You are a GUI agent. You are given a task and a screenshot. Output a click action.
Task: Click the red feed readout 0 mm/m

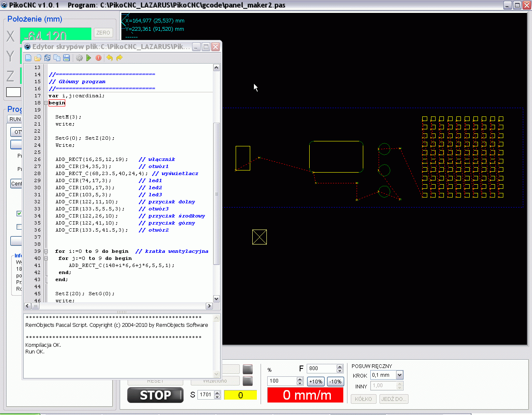pyautogui.click(x=305, y=395)
